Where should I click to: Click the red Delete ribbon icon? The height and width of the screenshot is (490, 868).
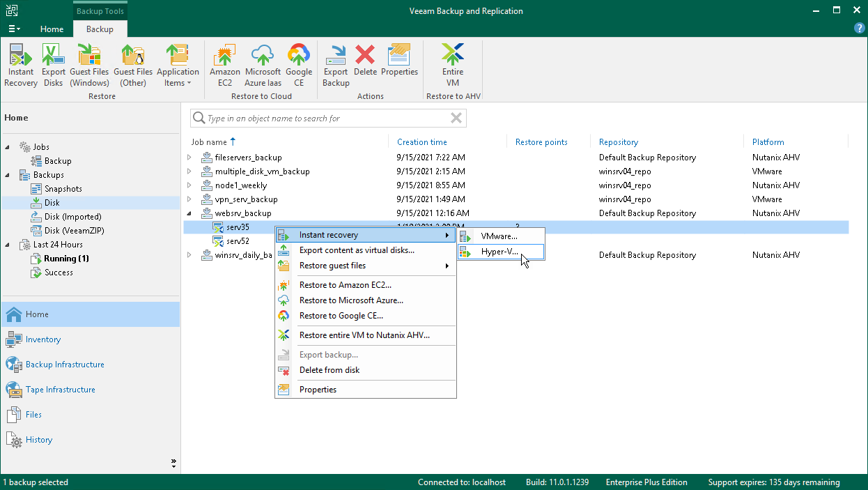(365, 60)
